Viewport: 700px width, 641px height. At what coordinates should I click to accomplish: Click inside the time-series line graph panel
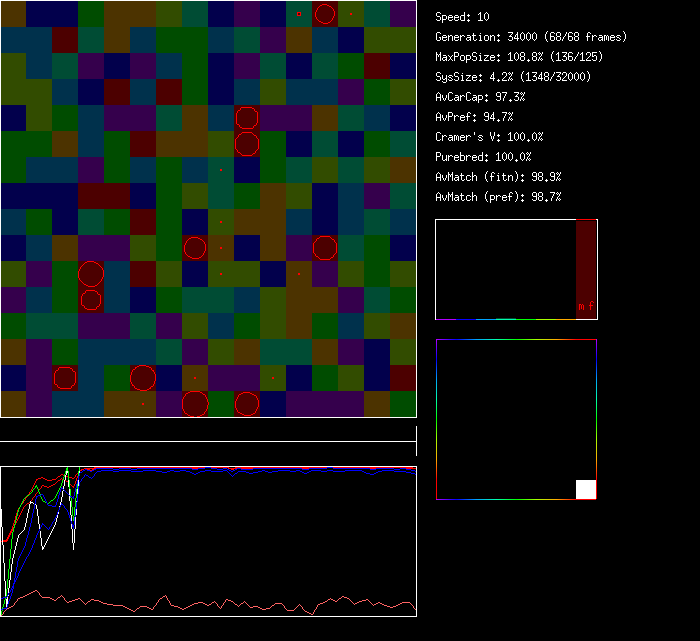click(x=208, y=542)
